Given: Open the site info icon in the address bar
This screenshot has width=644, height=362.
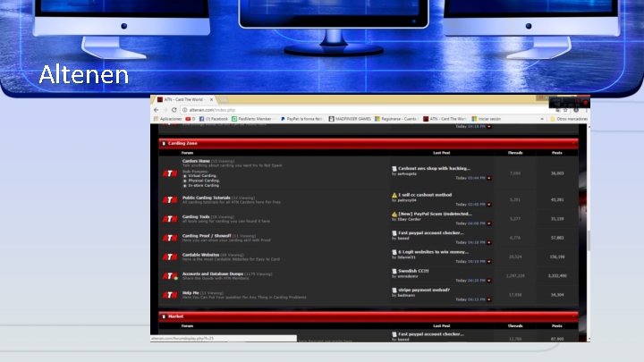Looking at the screenshot, I should coord(185,110).
